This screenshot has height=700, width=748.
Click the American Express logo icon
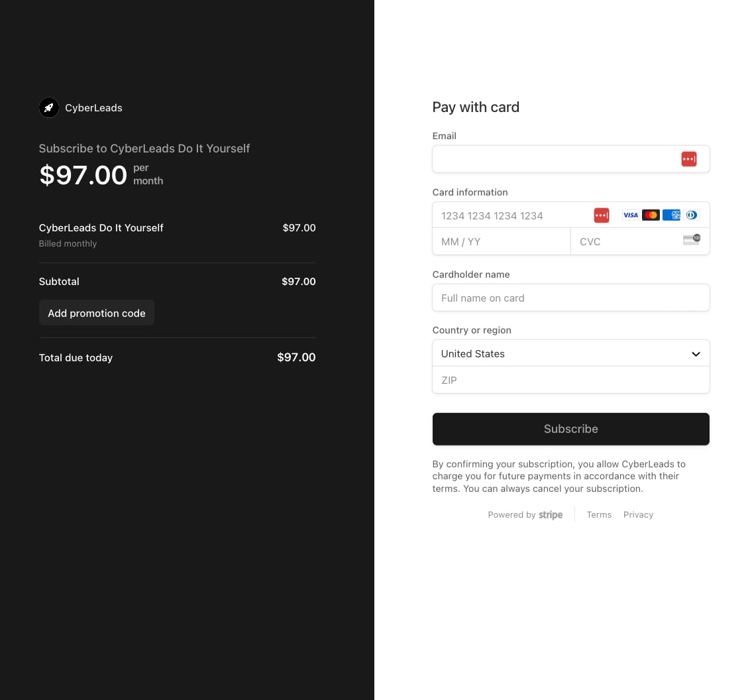coord(671,215)
